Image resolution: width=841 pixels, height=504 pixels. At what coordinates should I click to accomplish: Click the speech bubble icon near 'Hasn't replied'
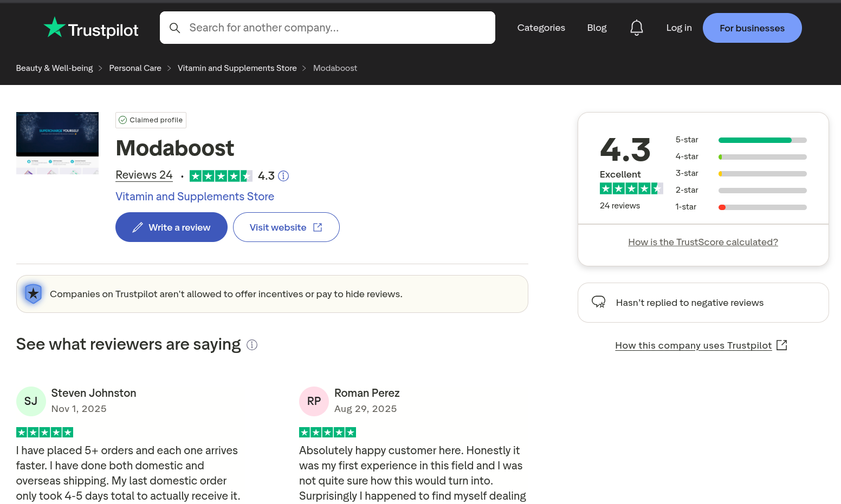point(598,302)
